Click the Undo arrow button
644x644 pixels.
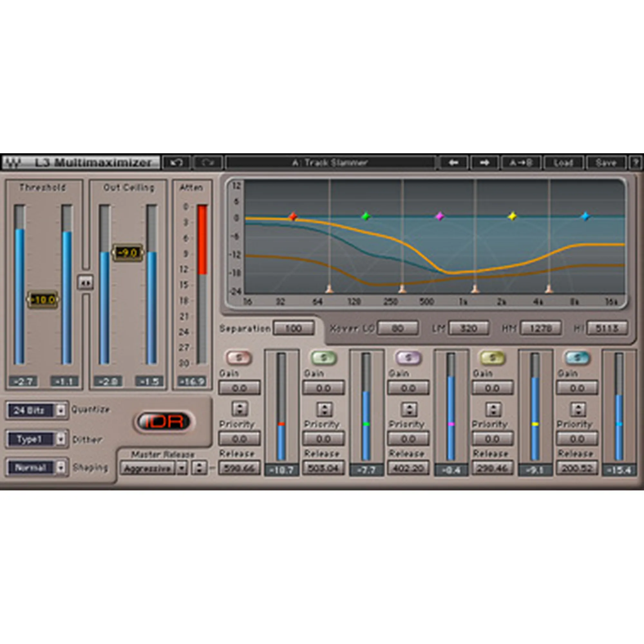(x=176, y=163)
